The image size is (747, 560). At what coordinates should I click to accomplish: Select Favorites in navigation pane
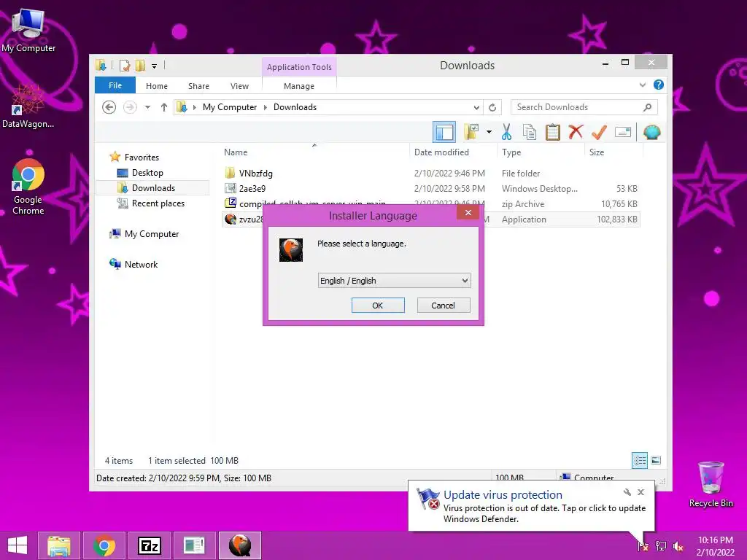[142, 157]
